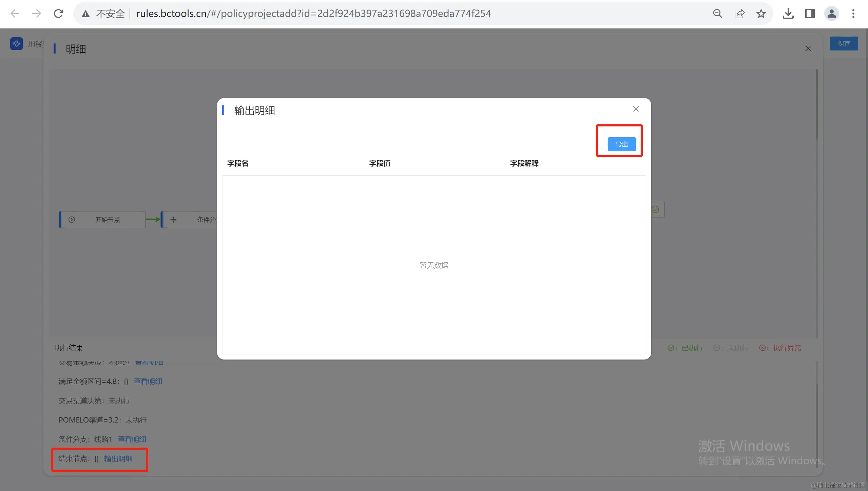This screenshot has width=868, height=491.
Task: Open 查看明细 for 条件分支
Action: (x=132, y=439)
